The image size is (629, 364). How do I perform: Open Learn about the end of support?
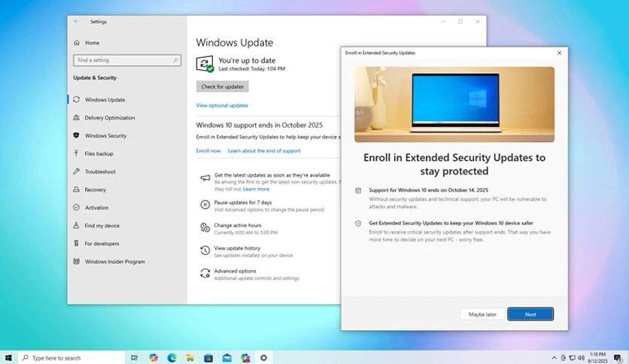point(264,150)
